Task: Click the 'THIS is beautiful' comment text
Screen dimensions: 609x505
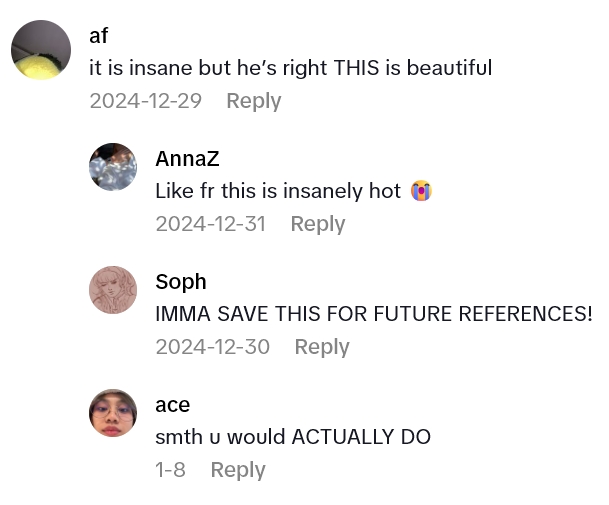Action: pos(290,68)
